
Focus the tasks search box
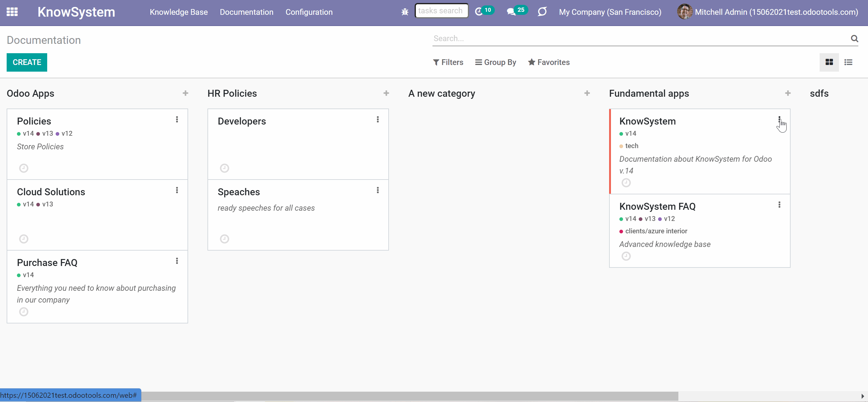tap(442, 11)
